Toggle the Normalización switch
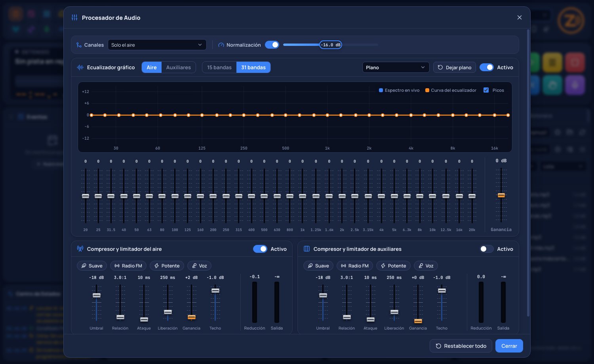 272,45
